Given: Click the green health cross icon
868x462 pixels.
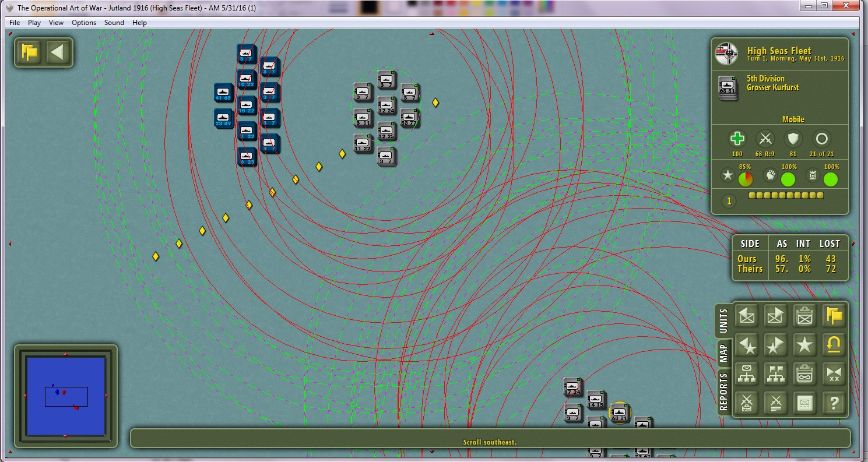Looking at the screenshot, I should point(737,139).
